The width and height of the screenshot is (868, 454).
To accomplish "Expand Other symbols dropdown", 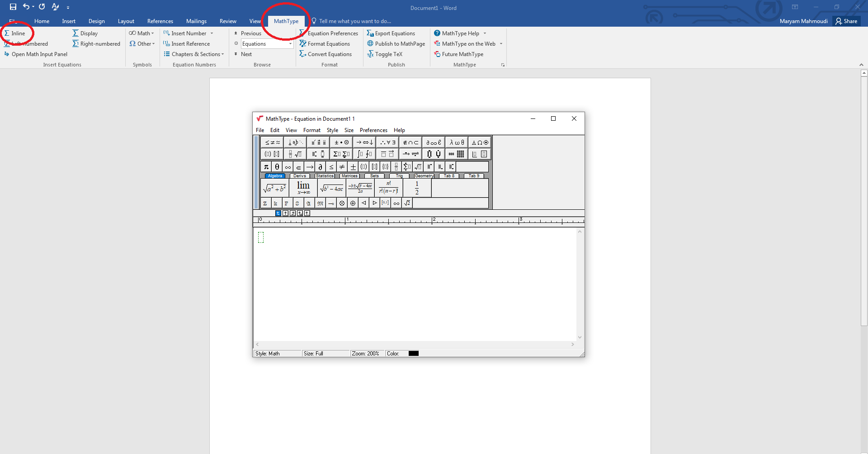I will point(142,44).
